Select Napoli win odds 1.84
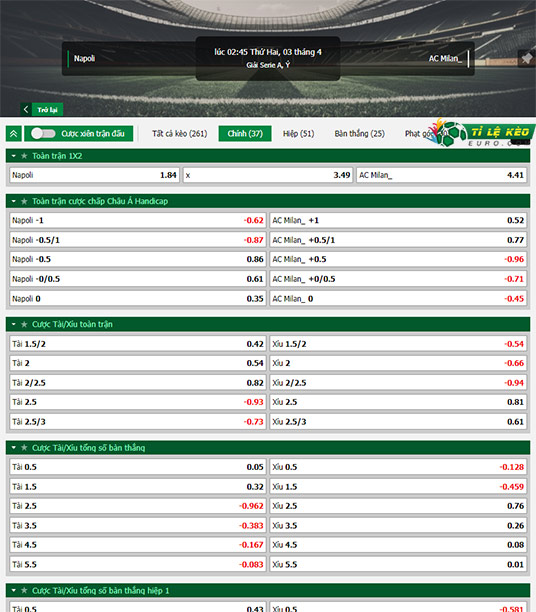Image resolution: width=536 pixels, height=612 pixels. coord(94,175)
